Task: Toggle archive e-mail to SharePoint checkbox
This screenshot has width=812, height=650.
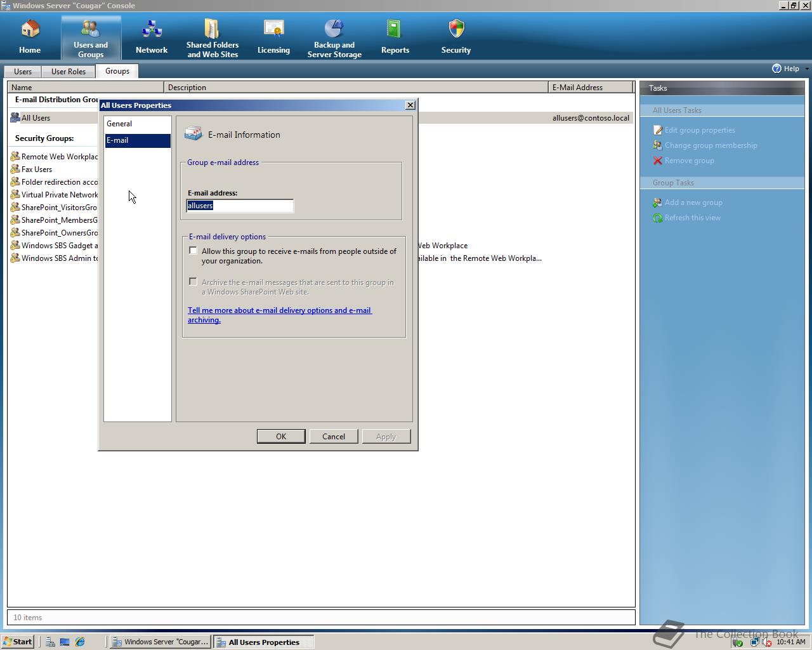Action: (x=193, y=281)
